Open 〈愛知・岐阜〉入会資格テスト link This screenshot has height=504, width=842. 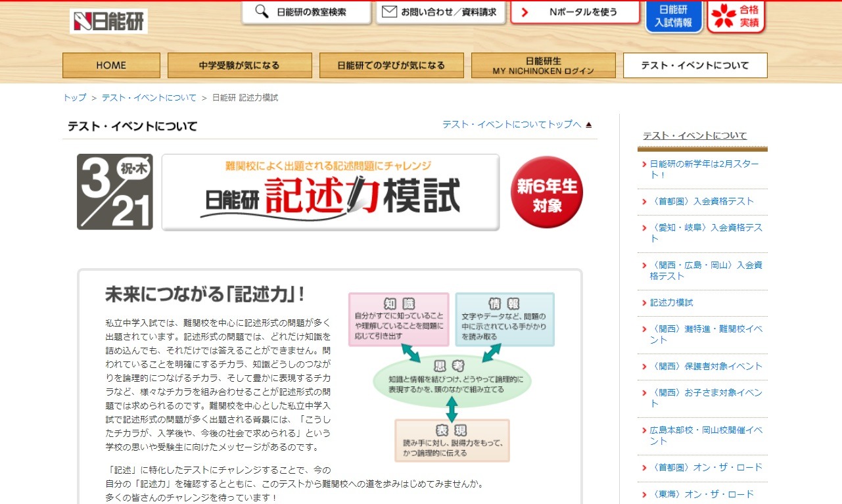(706, 233)
